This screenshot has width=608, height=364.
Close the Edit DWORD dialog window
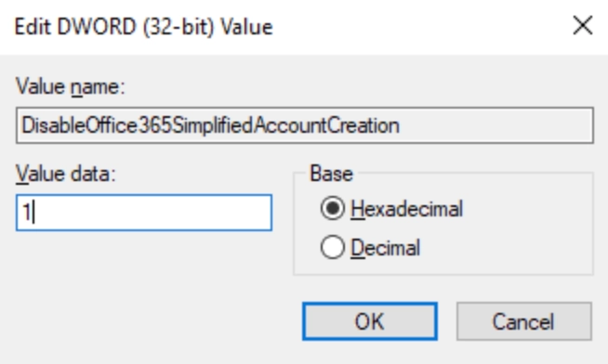click(582, 26)
